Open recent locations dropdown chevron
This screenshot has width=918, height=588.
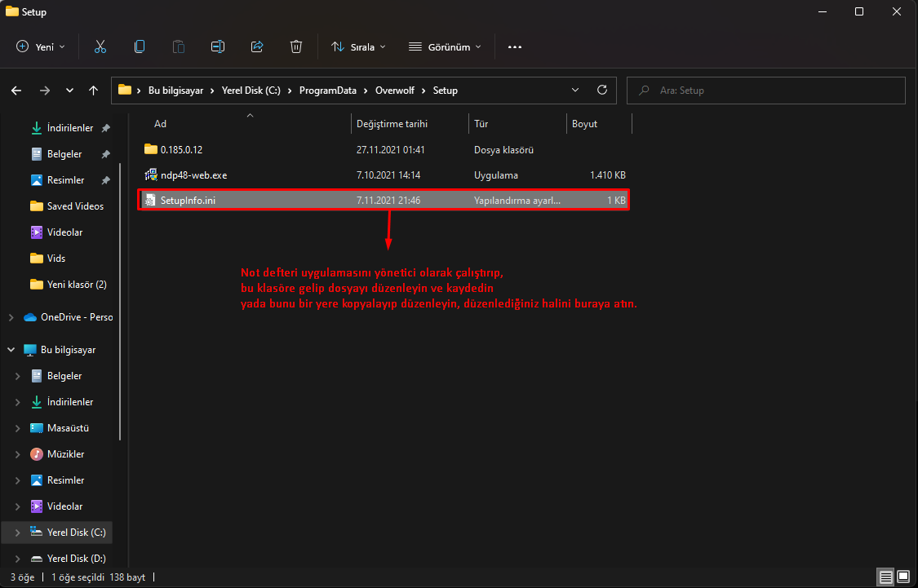[69, 91]
